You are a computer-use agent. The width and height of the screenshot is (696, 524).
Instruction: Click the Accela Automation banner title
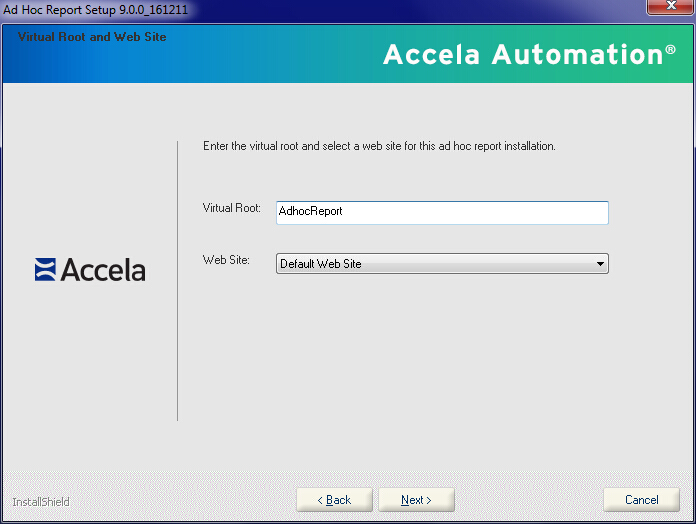pos(520,55)
